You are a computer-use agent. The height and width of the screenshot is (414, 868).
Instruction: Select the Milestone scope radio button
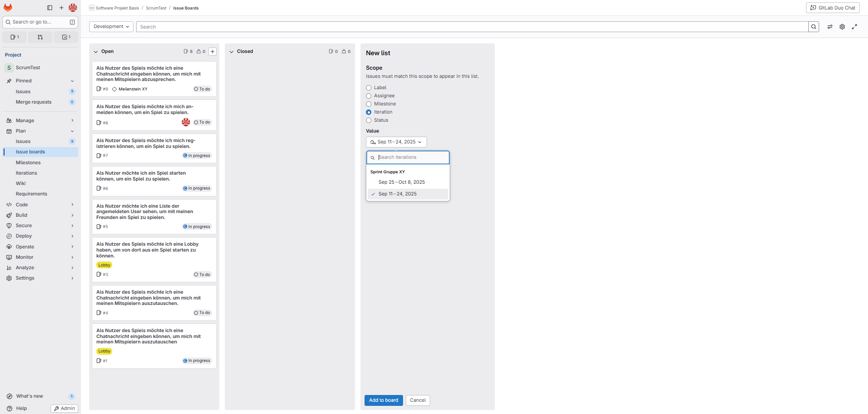pos(369,104)
